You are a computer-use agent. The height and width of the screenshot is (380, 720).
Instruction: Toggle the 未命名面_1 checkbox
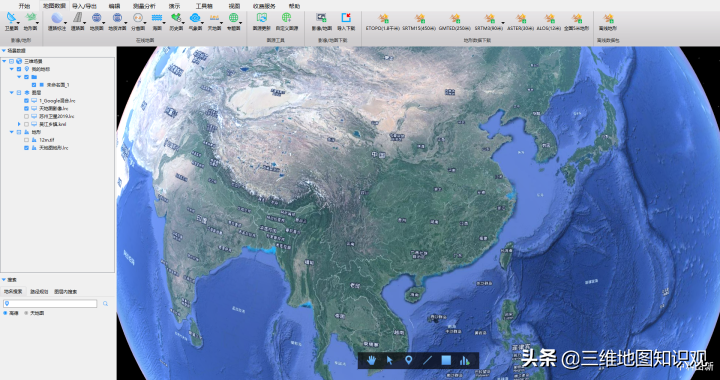pyautogui.click(x=34, y=85)
